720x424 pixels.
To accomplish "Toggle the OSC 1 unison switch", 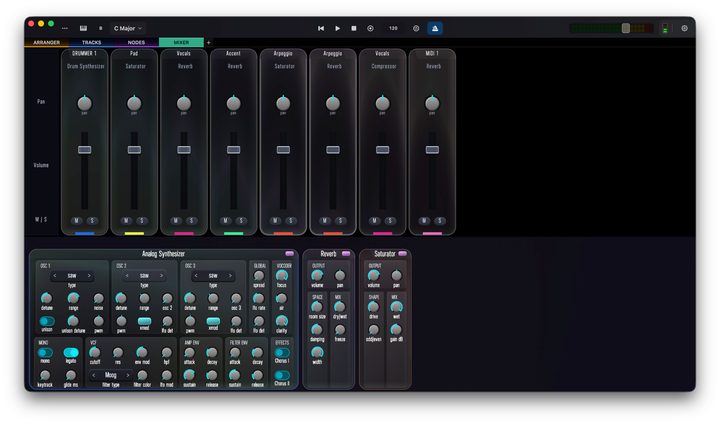I will coord(47,321).
